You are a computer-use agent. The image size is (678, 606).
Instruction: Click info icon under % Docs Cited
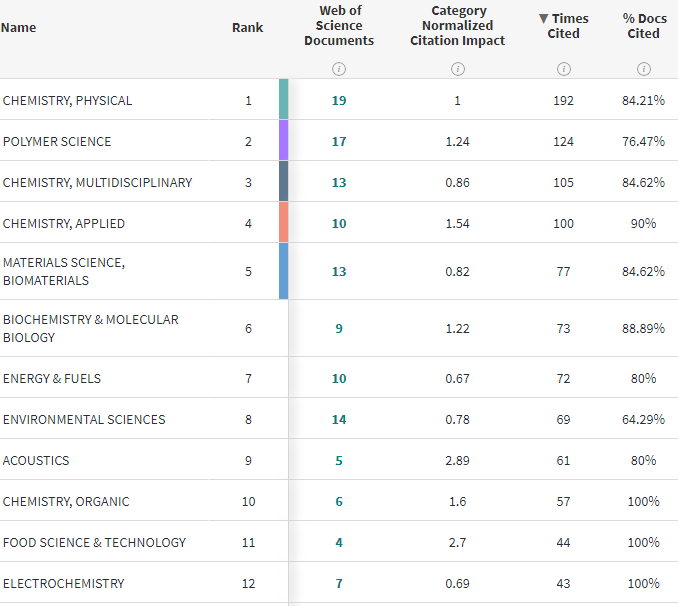(x=644, y=69)
